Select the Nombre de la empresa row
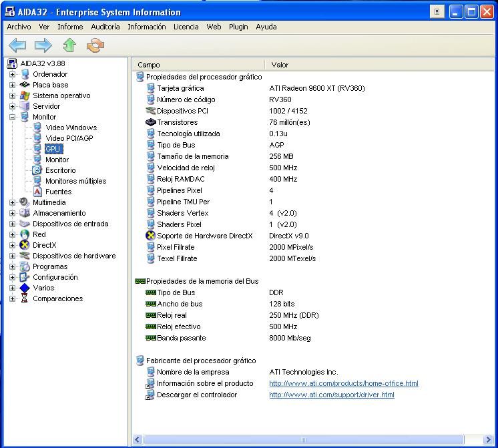The image size is (498, 448). [313, 372]
